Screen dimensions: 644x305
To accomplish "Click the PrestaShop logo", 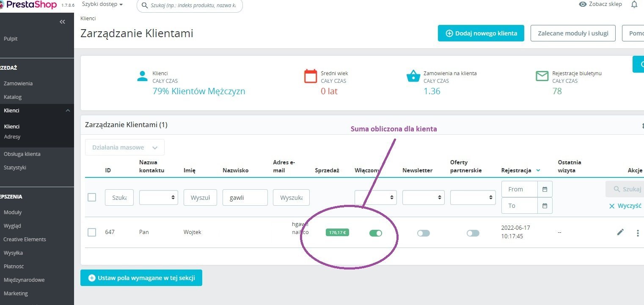I will (x=29, y=5).
